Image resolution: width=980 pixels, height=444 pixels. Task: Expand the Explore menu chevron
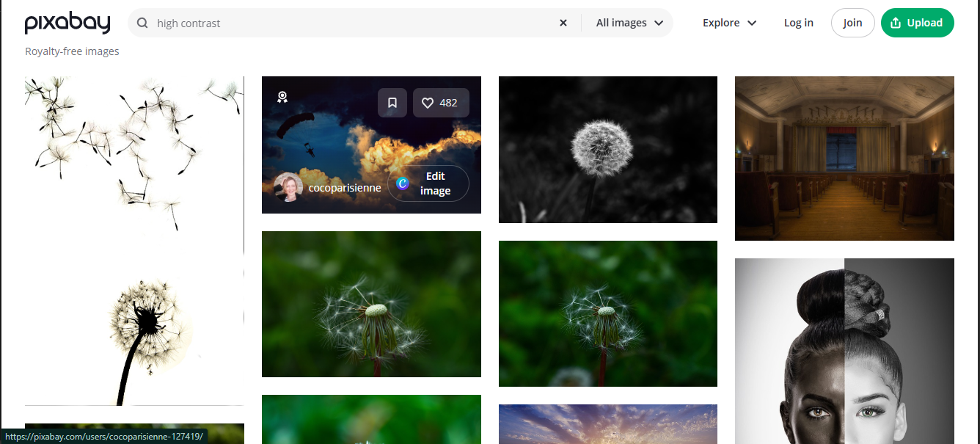point(753,23)
